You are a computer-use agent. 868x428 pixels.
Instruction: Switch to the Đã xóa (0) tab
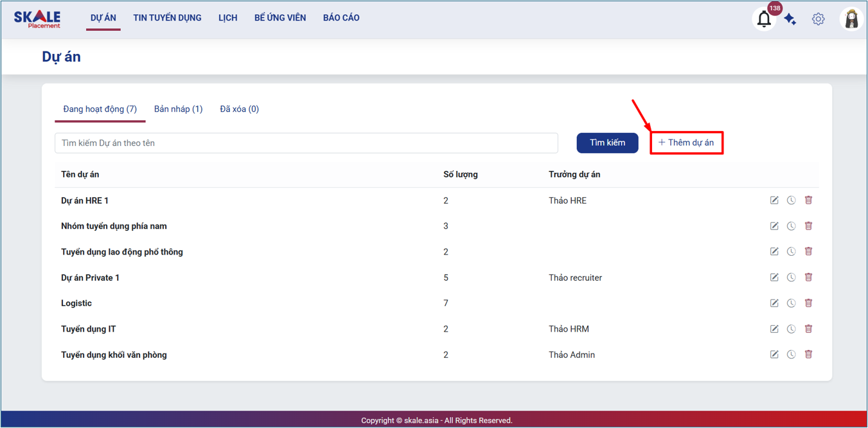[239, 109]
